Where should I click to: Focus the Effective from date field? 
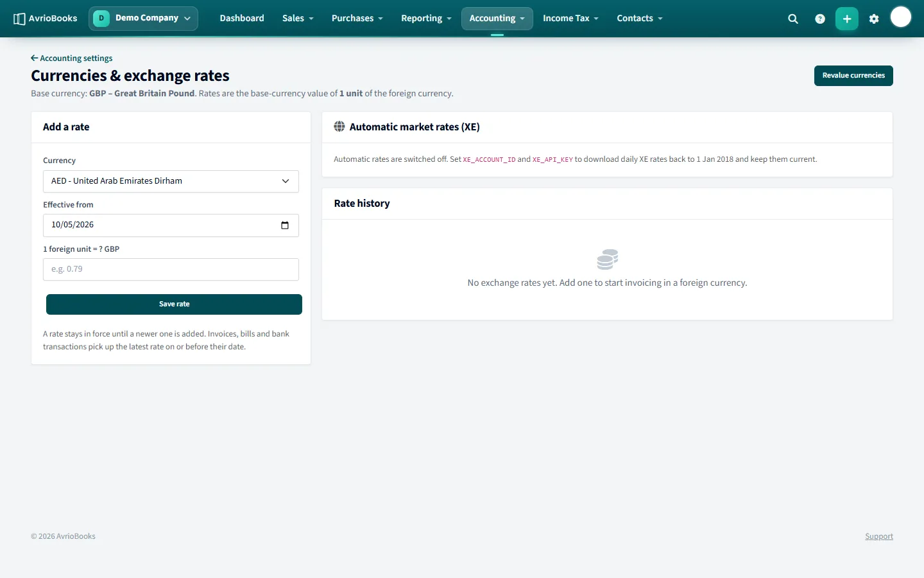[171, 225]
